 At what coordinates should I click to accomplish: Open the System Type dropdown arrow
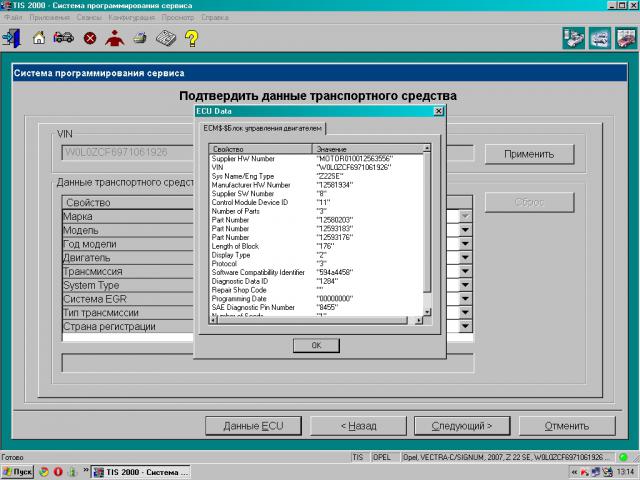click(465, 285)
